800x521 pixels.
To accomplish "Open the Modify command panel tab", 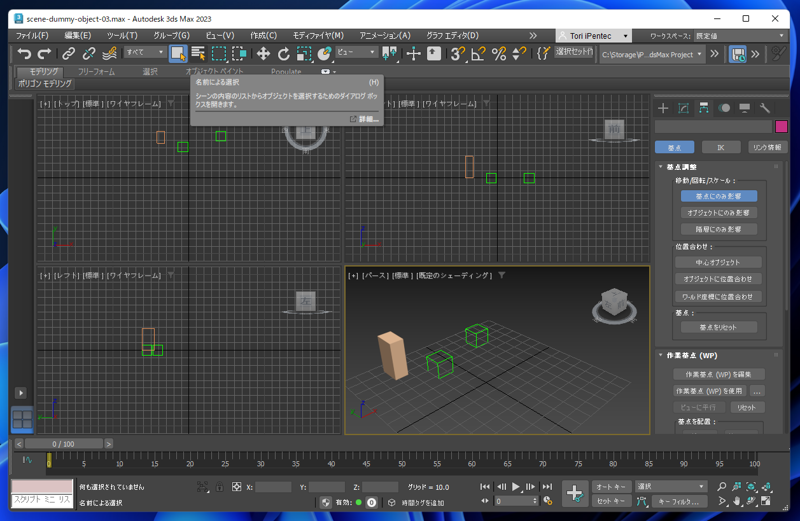I will [683, 108].
